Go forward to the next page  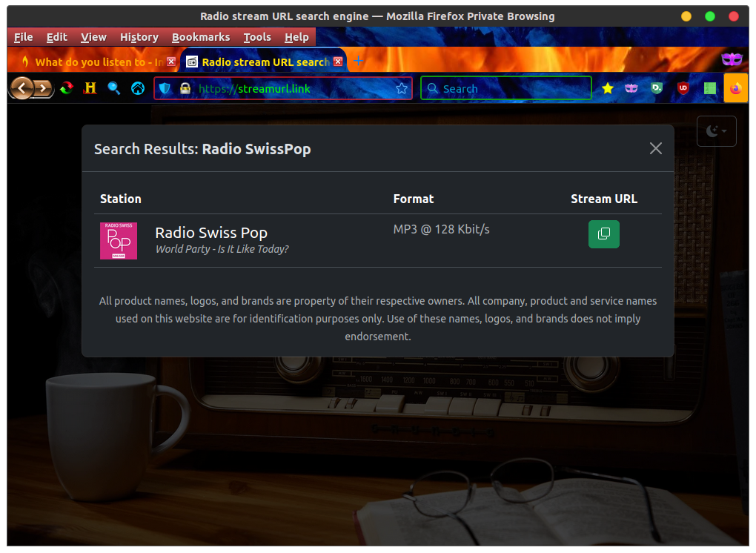[x=44, y=88]
